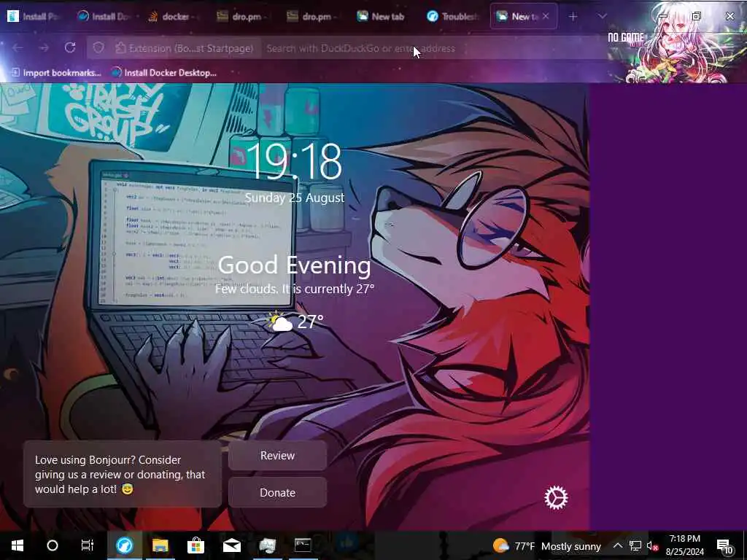Click the Donate button
This screenshot has width=747, height=560.
click(277, 492)
